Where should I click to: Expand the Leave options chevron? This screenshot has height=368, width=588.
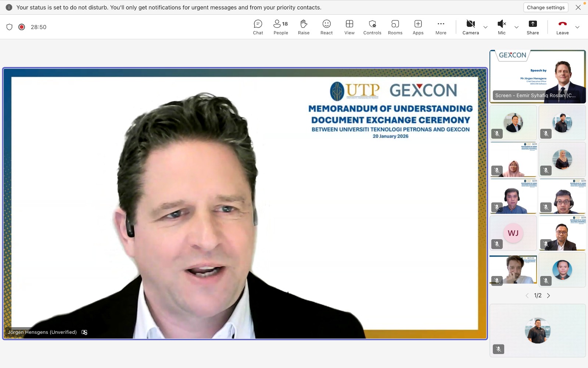coord(577,27)
